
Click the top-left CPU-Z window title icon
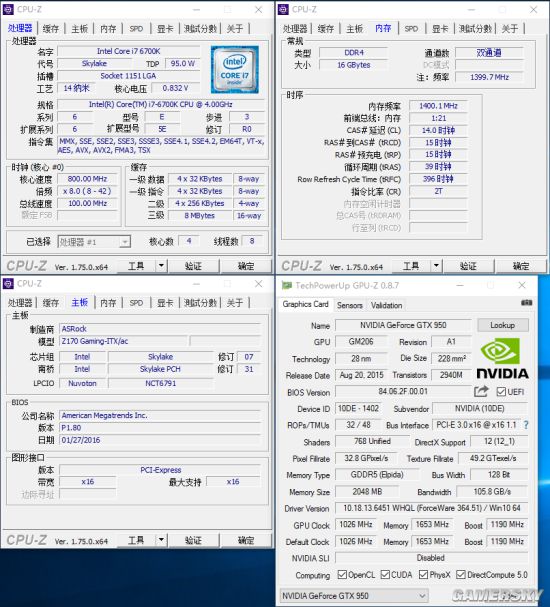pyautogui.click(x=8, y=9)
